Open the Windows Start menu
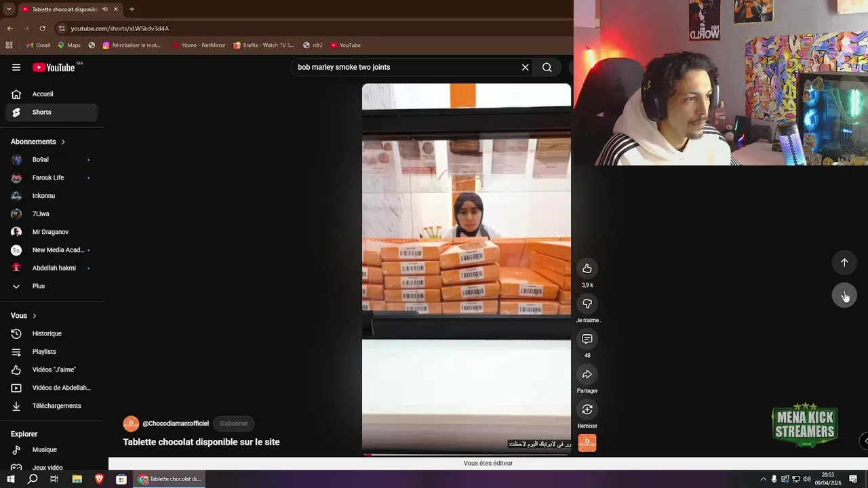The width and height of the screenshot is (868, 488). (11, 479)
